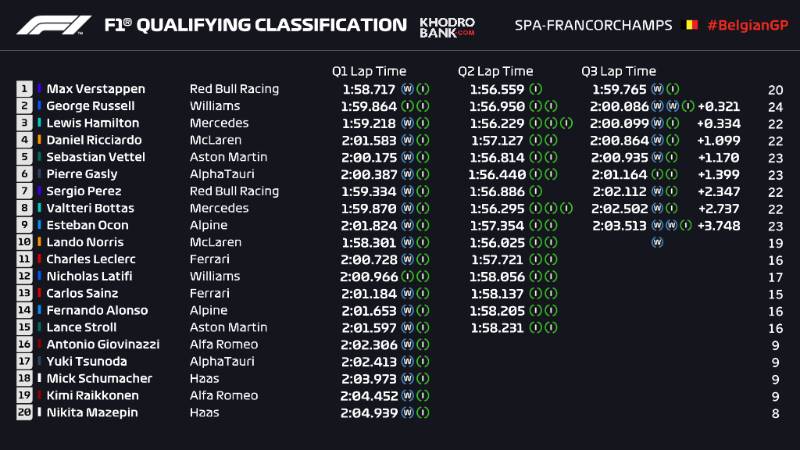Screen dimensions: 800x450
Task: Select the Q3 Lap Time column header
Action: click(618, 71)
